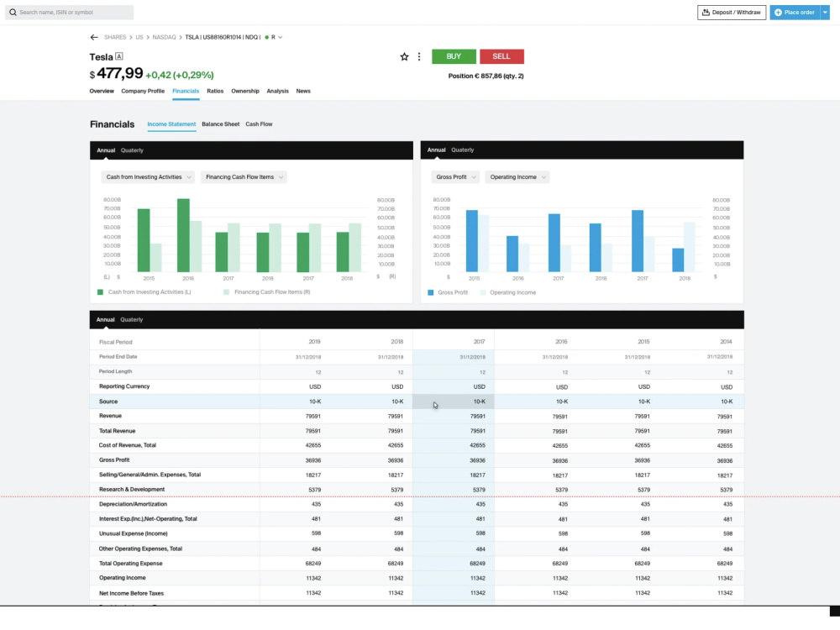
Task: Select Quaterly on the data table
Action: pos(131,320)
